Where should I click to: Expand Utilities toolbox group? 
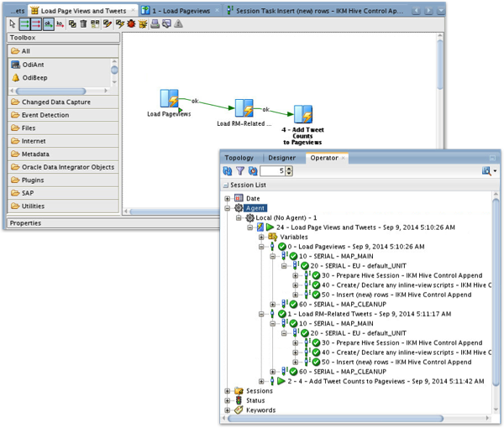tap(63, 206)
